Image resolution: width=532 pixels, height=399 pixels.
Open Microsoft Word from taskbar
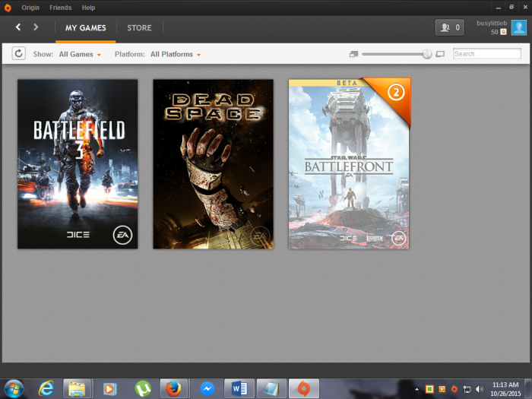tap(239, 389)
